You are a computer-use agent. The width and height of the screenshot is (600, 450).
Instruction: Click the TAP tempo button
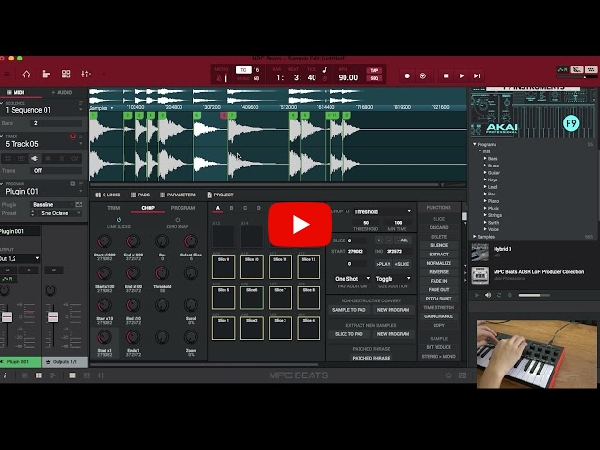pyautogui.click(x=374, y=70)
